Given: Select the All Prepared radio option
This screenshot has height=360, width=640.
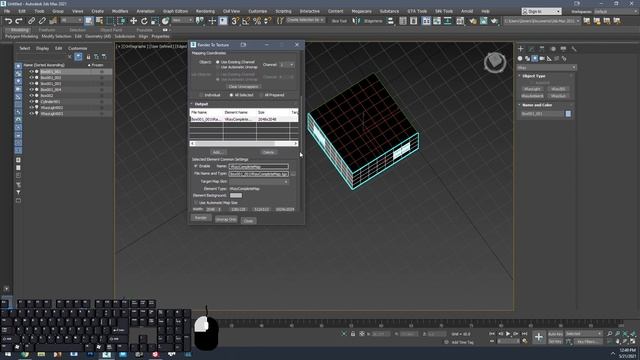Looking at the screenshot, I should pyautogui.click(x=261, y=95).
